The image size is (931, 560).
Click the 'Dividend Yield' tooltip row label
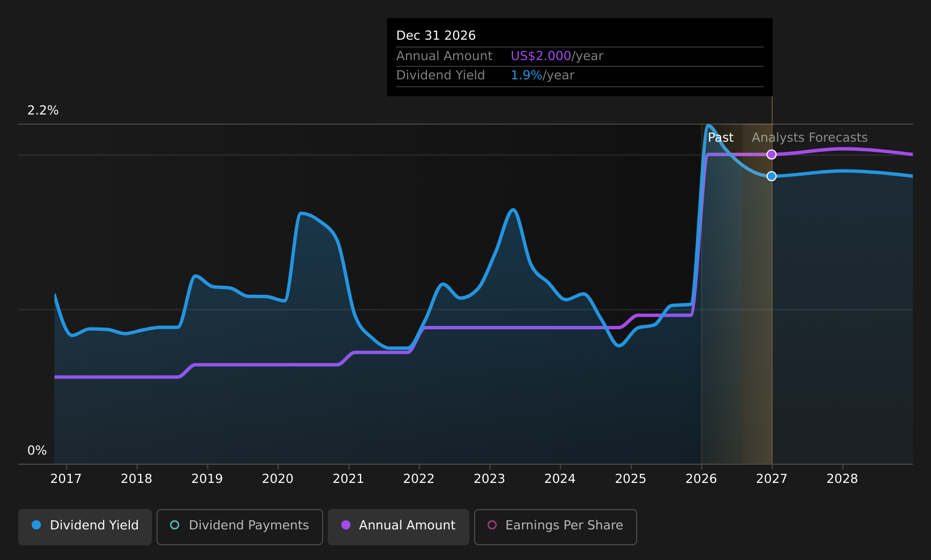point(441,75)
